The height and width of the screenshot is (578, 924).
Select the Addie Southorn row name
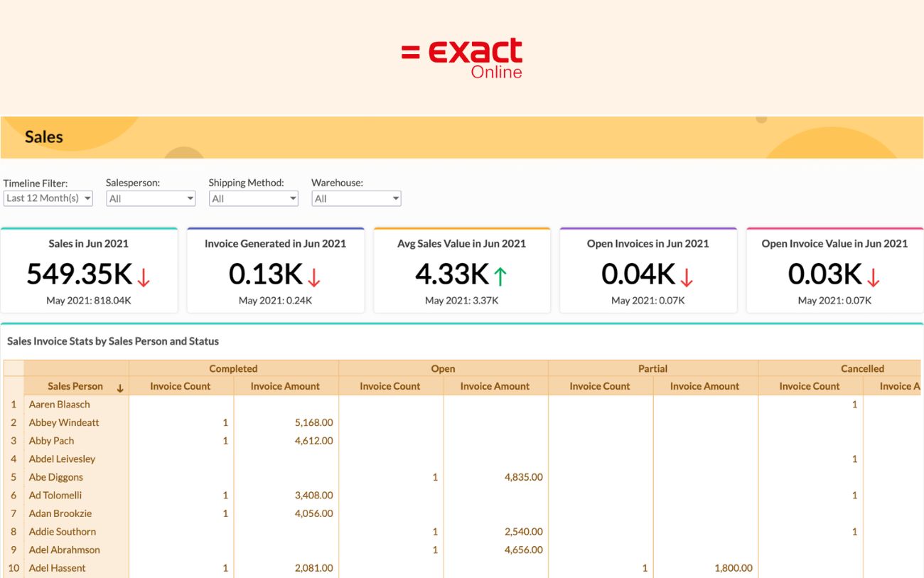(62, 532)
